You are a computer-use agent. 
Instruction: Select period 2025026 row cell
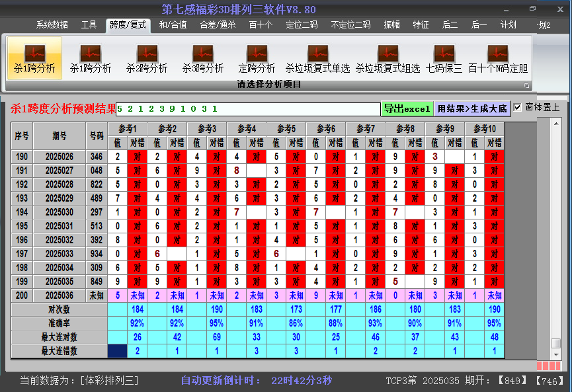coord(60,157)
